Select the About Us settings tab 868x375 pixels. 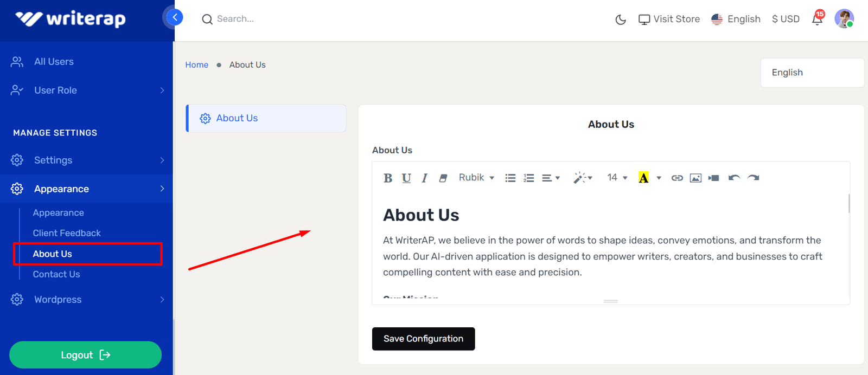266,118
